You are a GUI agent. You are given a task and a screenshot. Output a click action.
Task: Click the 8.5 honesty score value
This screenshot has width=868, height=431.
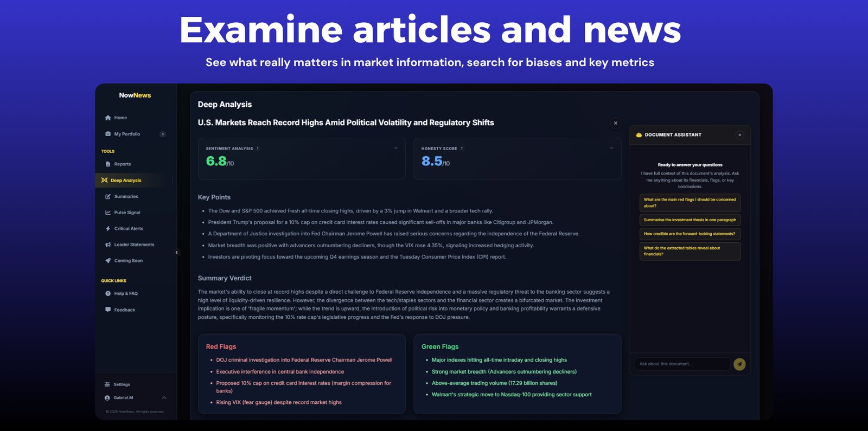tap(432, 161)
